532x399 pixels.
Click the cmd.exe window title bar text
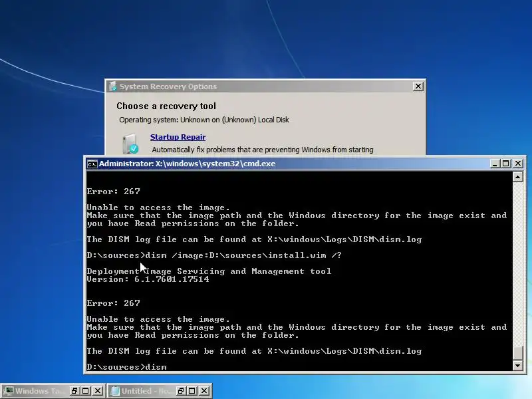tap(188, 164)
